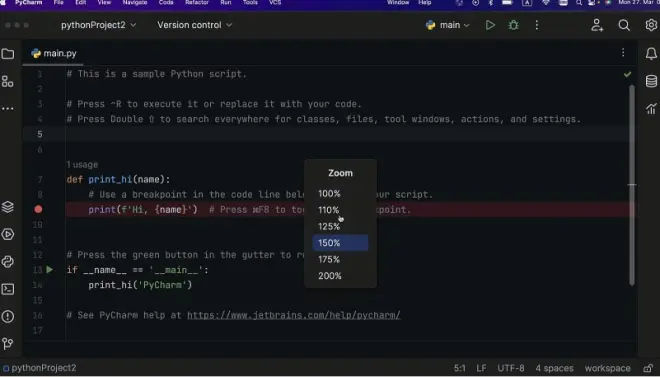Show more tool windows ellipsis in left sidebar

pos(8,109)
